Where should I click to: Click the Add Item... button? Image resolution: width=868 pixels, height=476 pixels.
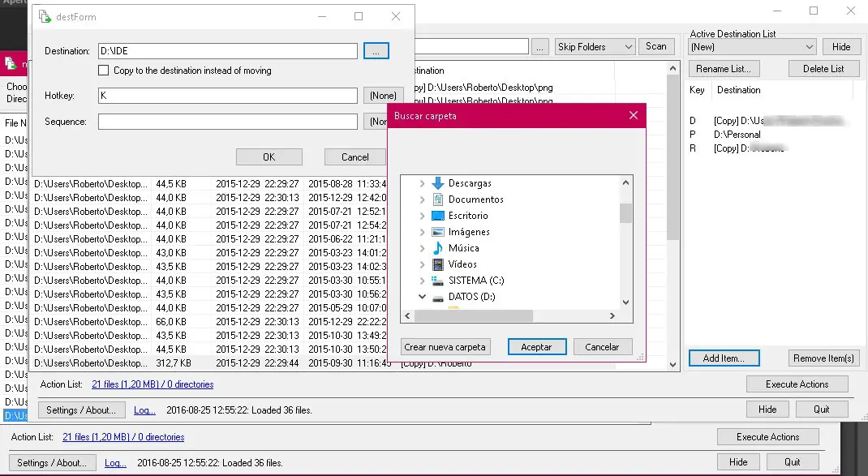tap(724, 358)
